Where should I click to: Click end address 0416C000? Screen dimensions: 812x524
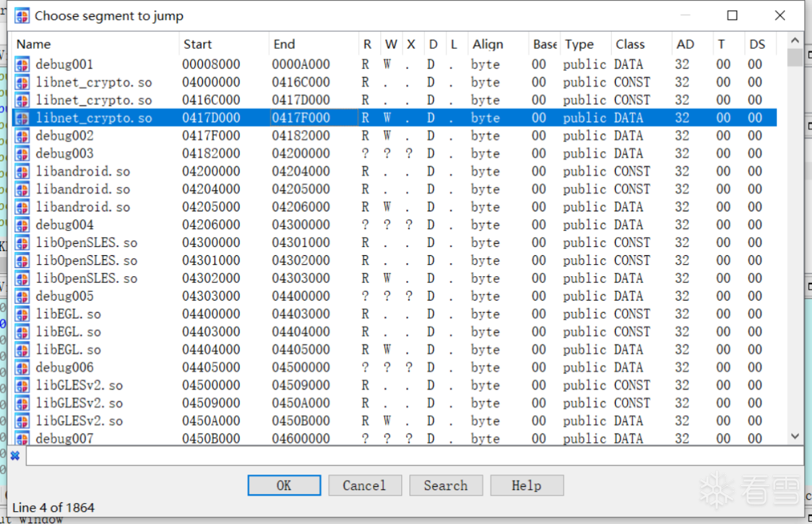pyautogui.click(x=301, y=83)
